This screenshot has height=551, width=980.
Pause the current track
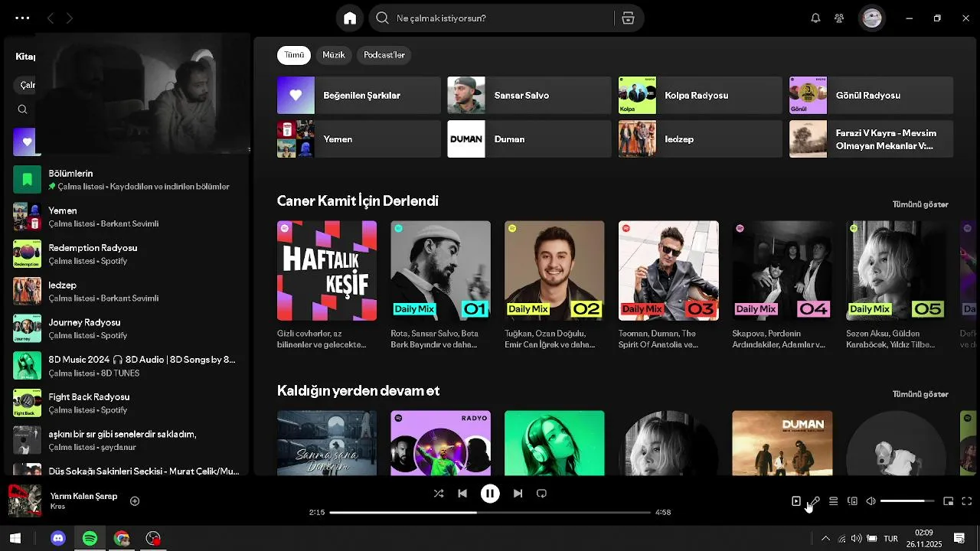tap(490, 494)
